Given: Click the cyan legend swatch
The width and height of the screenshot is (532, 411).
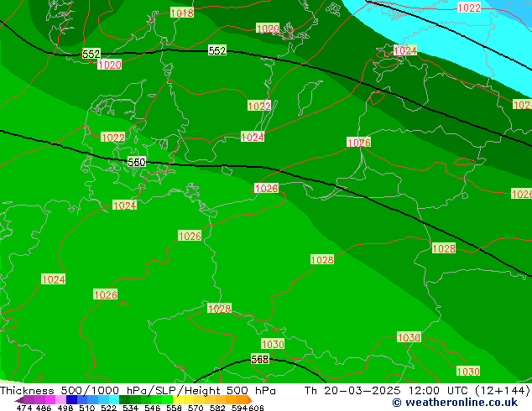Looking at the screenshot, I should (x=113, y=400).
